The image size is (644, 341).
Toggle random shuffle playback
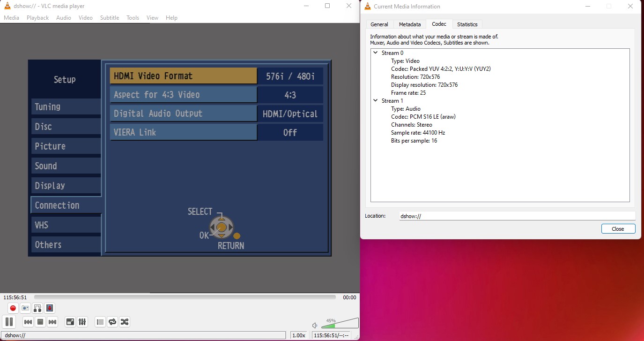[x=124, y=322]
